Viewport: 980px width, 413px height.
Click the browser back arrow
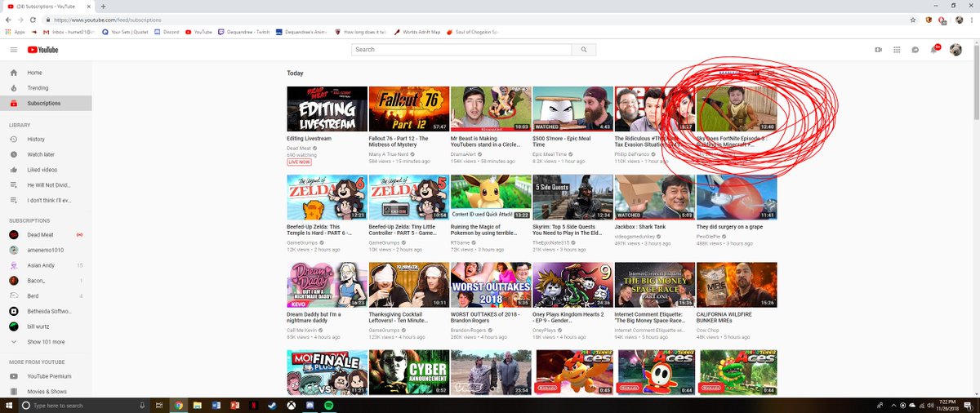pos(8,19)
